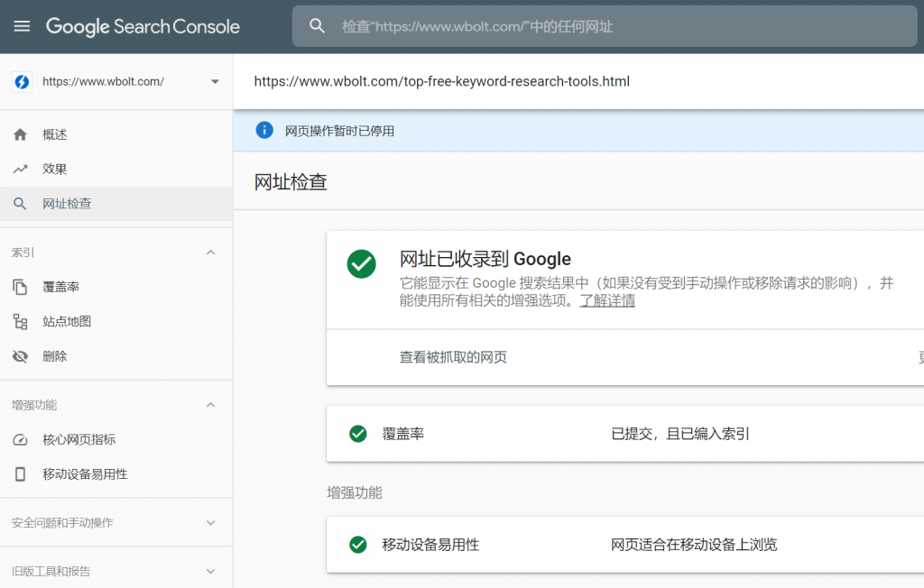The width and height of the screenshot is (924, 588).
Task: Click the search magnifier icon in top bar
Action: click(317, 26)
